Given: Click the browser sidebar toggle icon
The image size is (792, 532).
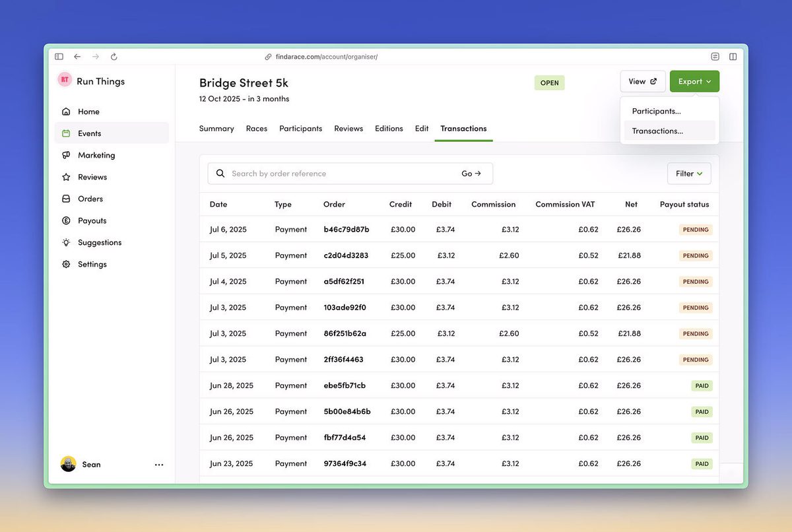Looking at the screenshot, I should click(x=59, y=57).
